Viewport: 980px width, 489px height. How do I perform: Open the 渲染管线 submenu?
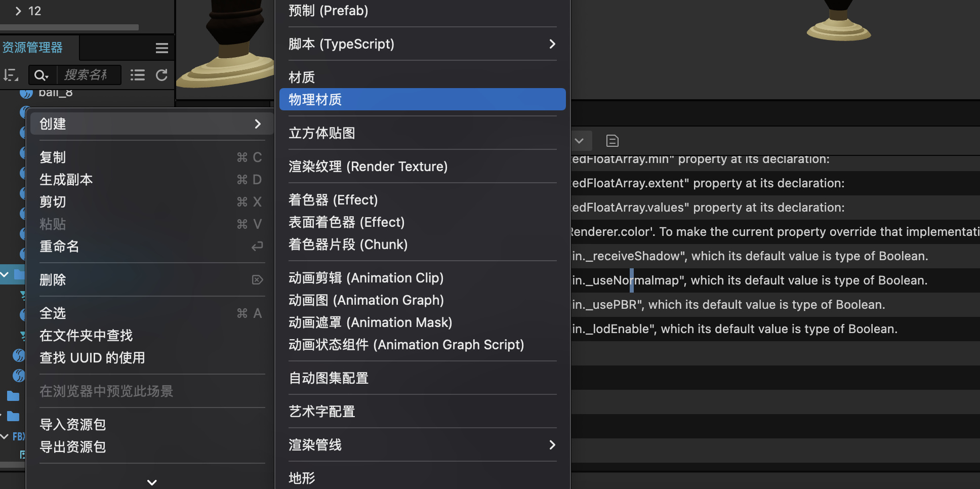pos(422,445)
